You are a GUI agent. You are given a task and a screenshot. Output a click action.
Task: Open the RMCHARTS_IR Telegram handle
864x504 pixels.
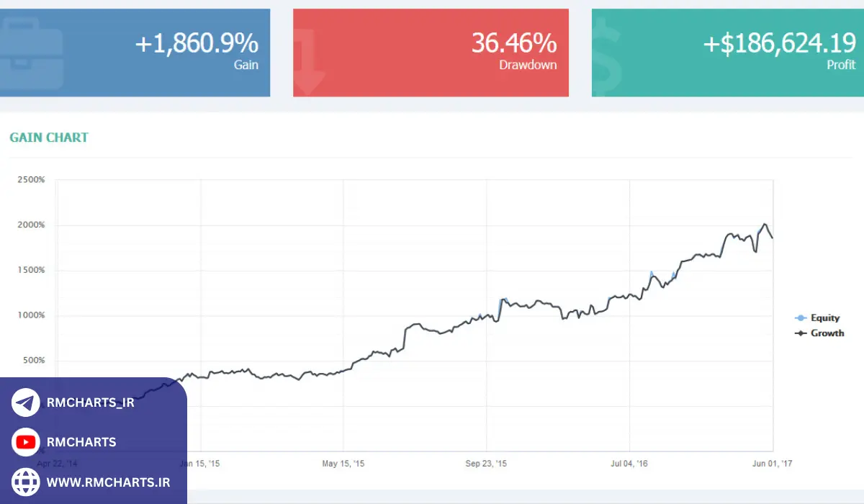click(x=90, y=402)
